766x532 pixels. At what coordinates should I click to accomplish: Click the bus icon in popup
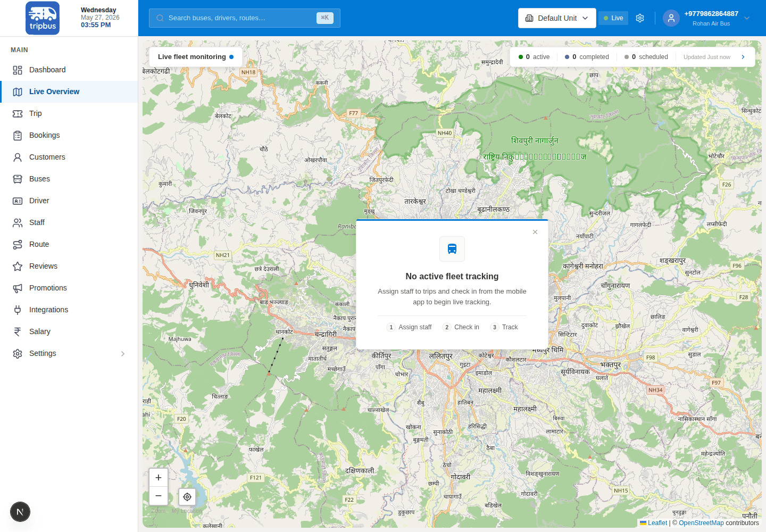pyautogui.click(x=452, y=249)
